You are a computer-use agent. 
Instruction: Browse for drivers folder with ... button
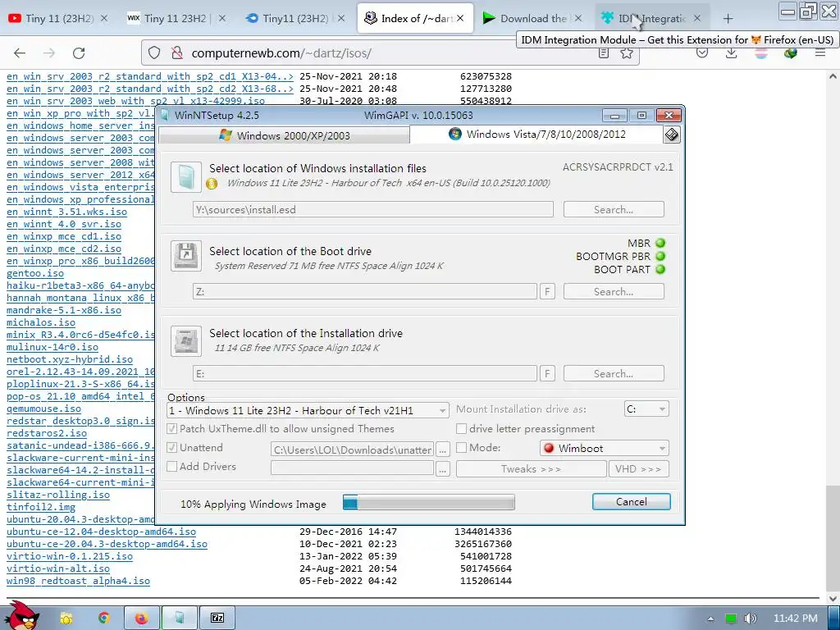tap(442, 468)
